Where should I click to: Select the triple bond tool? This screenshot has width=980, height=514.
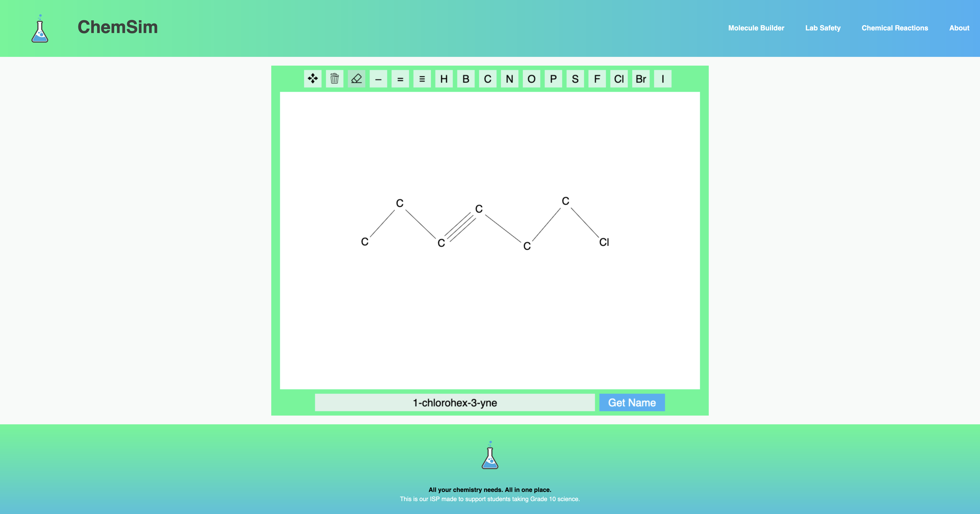click(x=422, y=78)
